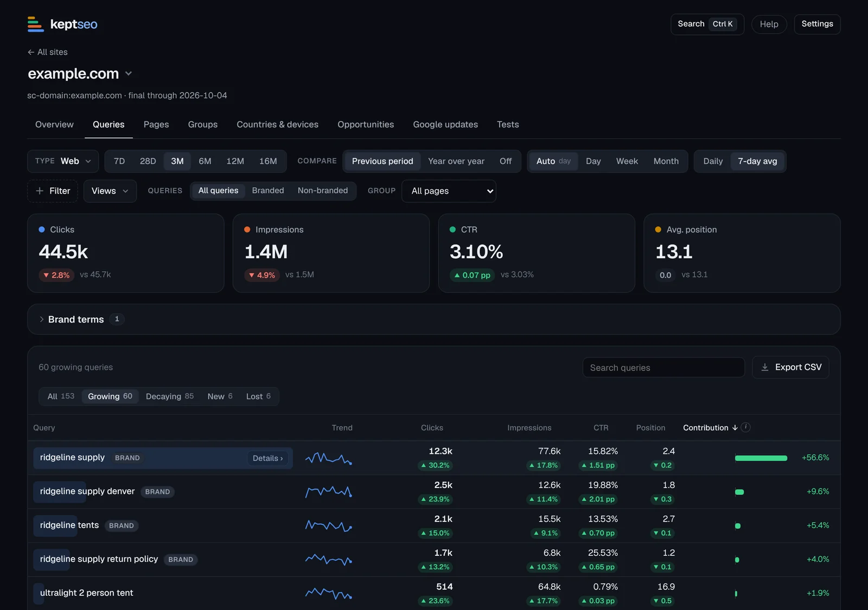
Task: Open the Search Ctrl K button
Action: point(707,24)
